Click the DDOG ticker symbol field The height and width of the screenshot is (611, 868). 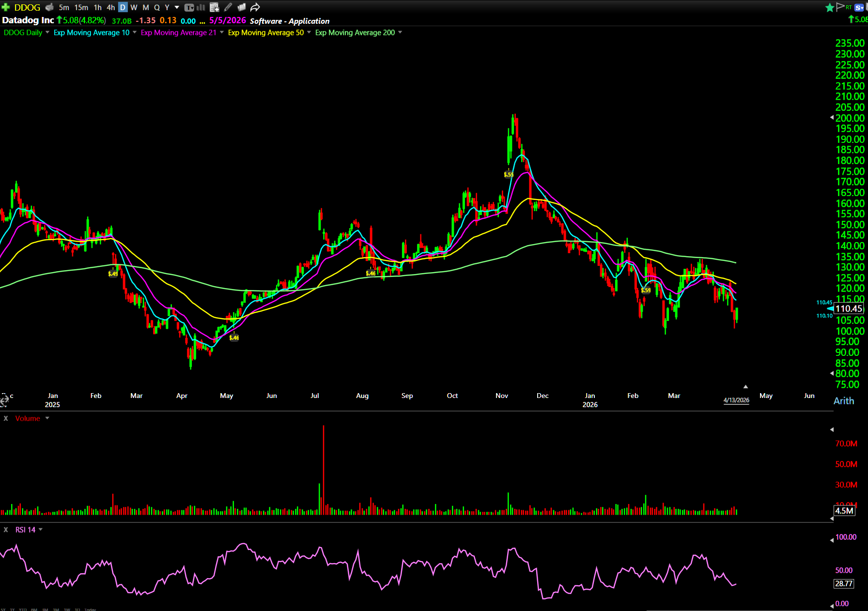point(27,7)
